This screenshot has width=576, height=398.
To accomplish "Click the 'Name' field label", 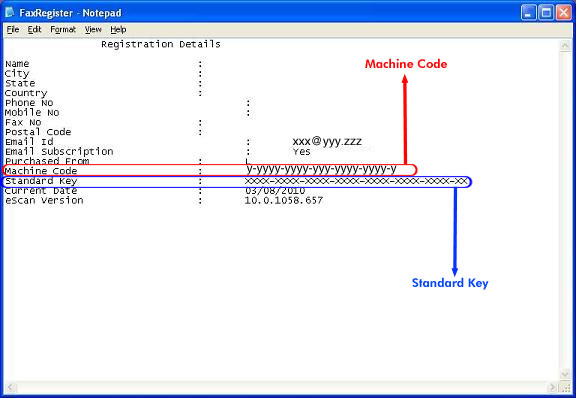I will [17, 64].
